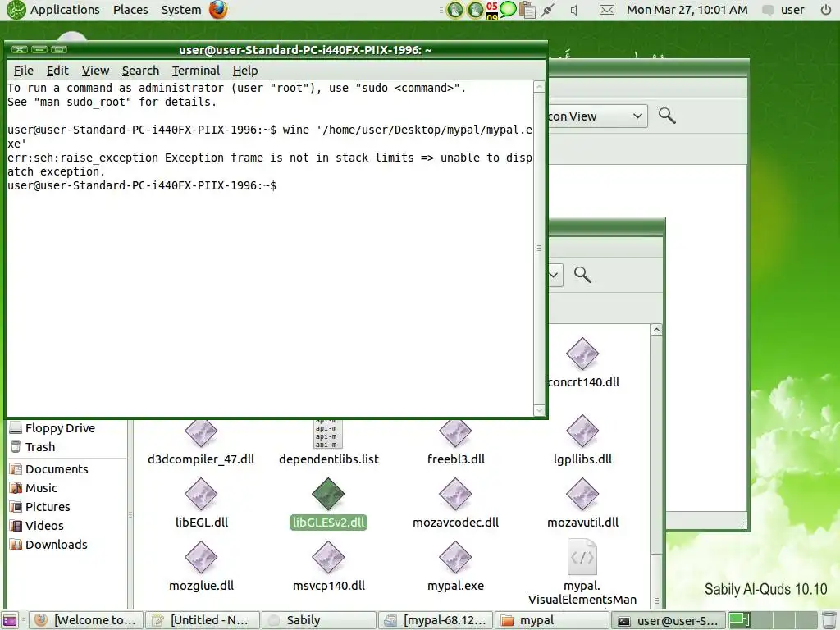The width and height of the screenshot is (840, 630).
Task: Launch Firefox from the top panel icon
Action: click(x=218, y=10)
